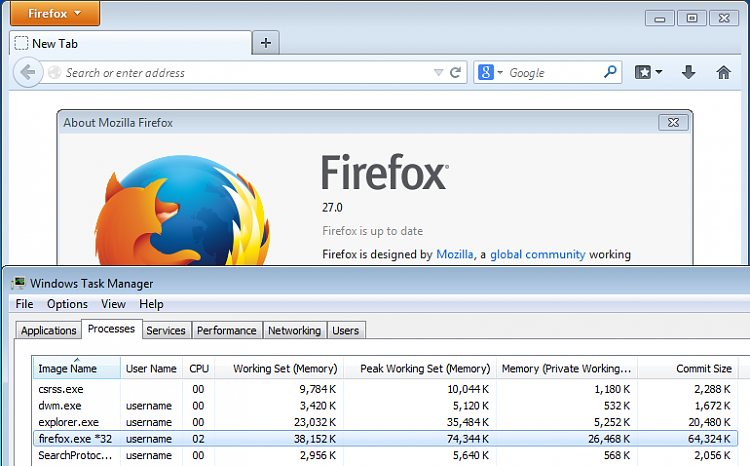750x466 pixels.
Task: Select the firefox.exe *32 process row
Action: pyautogui.click(x=385, y=439)
